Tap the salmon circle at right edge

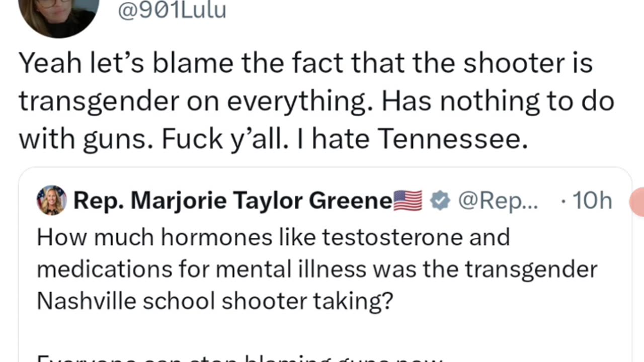(x=637, y=201)
